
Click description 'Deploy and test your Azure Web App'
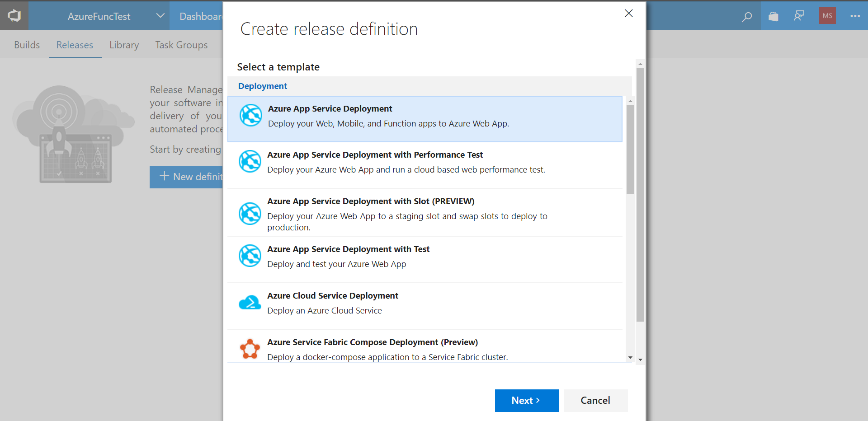[x=337, y=264]
